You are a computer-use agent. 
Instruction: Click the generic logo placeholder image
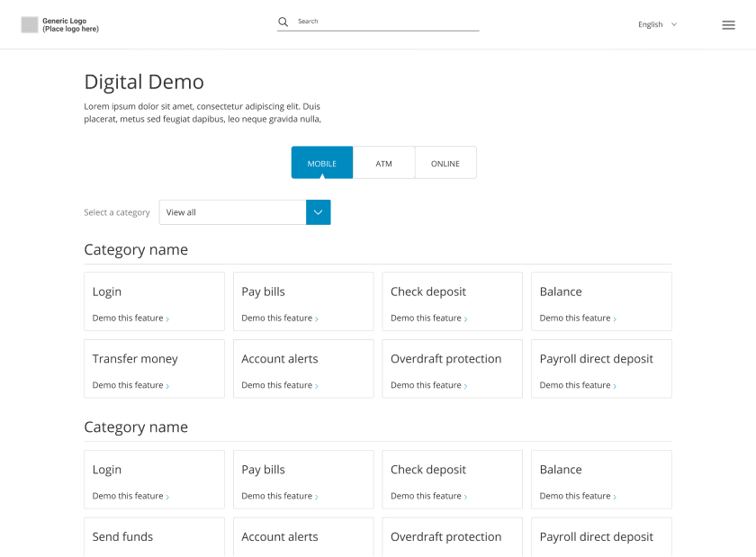(30, 24)
